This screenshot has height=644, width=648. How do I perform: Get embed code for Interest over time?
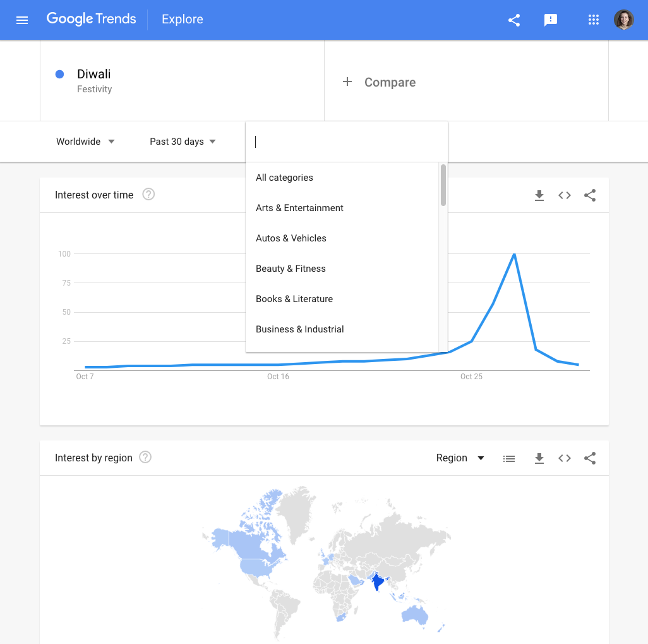(565, 195)
